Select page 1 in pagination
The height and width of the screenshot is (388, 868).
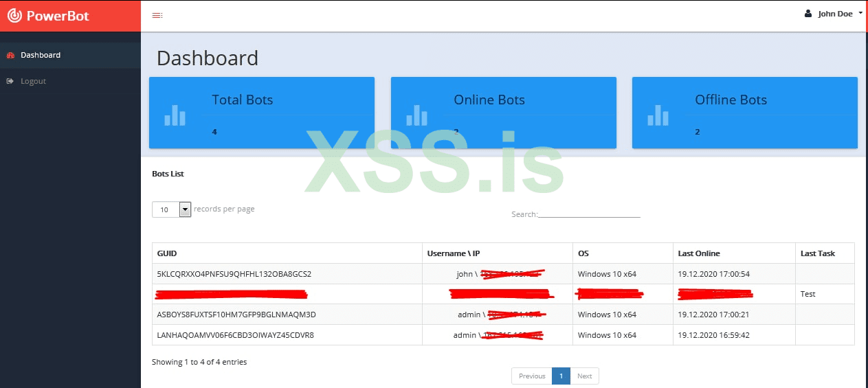pos(561,376)
